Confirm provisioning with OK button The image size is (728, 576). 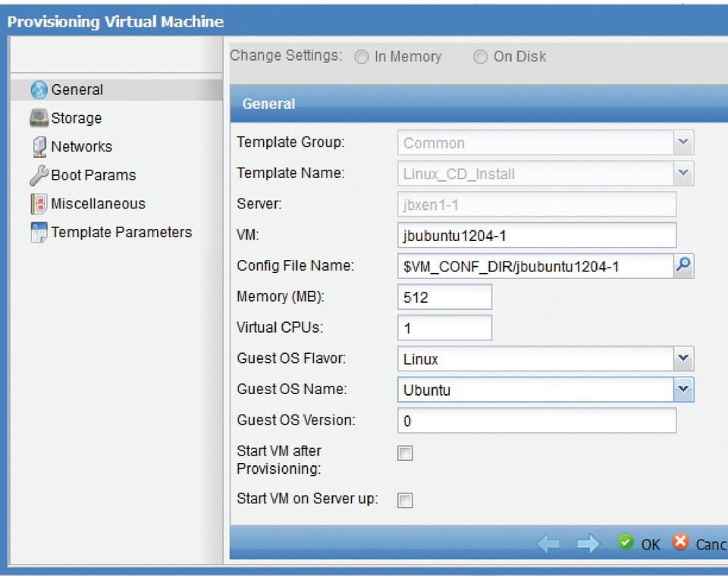(x=641, y=543)
